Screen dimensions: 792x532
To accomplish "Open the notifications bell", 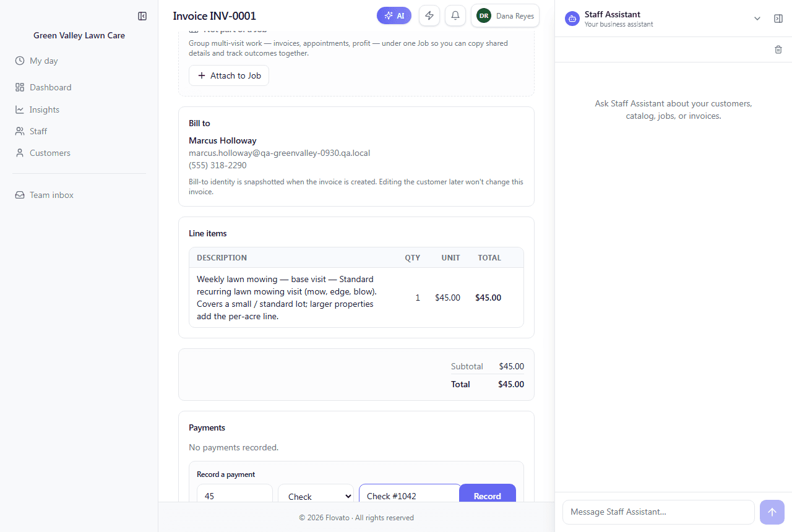I will [x=455, y=15].
